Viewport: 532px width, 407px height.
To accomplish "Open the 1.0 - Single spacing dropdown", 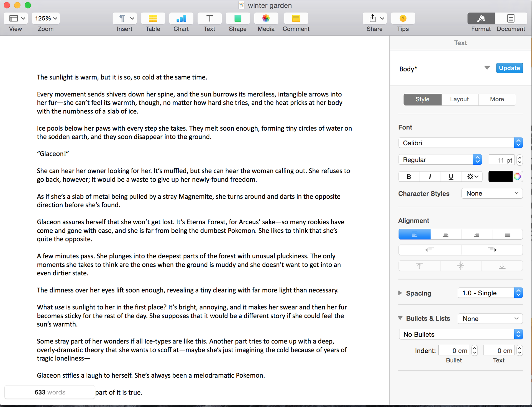I will 490,293.
